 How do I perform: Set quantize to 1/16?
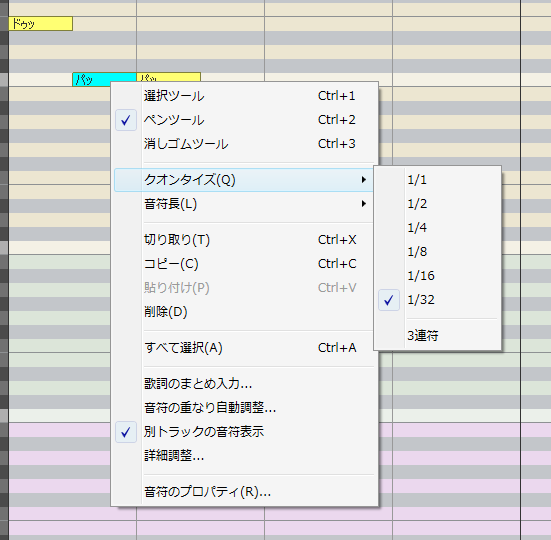(x=437, y=276)
